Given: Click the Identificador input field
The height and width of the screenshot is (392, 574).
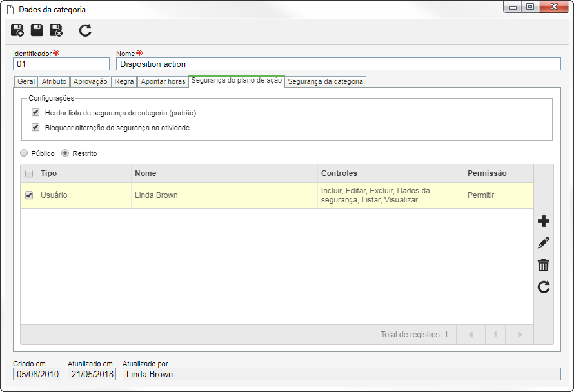Looking at the screenshot, I should (x=61, y=64).
